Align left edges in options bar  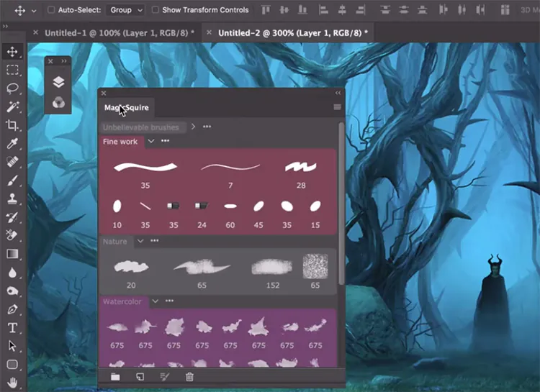click(323, 9)
